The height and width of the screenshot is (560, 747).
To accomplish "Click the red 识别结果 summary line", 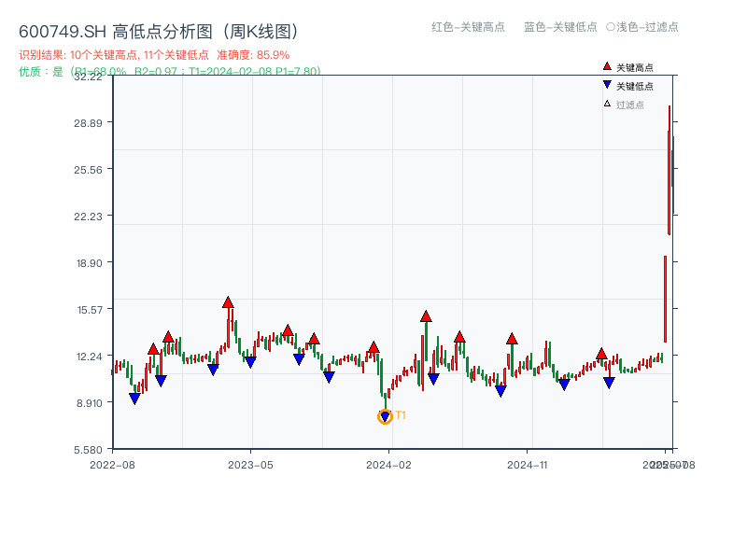I will (154, 55).
